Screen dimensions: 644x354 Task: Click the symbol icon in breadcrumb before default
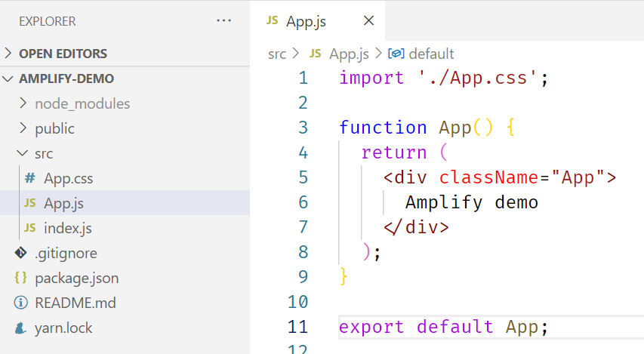click(x=396, y=54)
